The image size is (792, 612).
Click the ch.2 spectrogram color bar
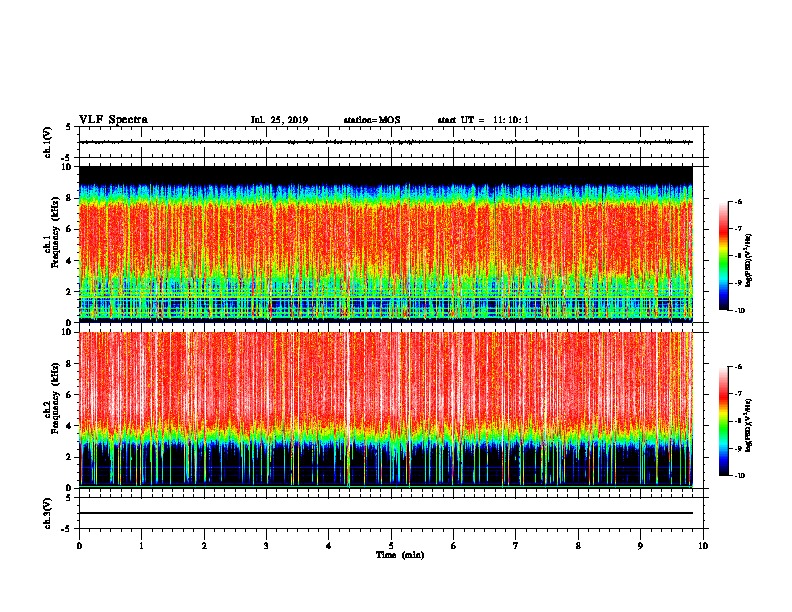[723, 421]
